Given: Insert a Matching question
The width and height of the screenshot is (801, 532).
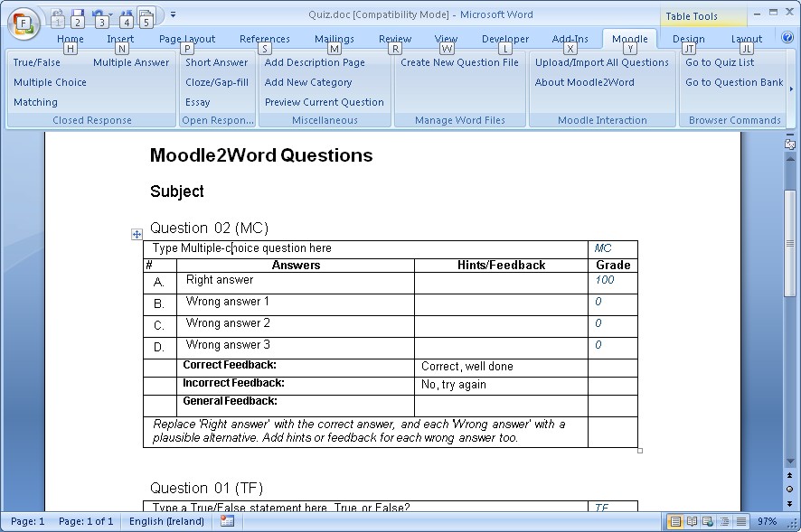Looking at the screenshot, I should (x=36, y=102).
